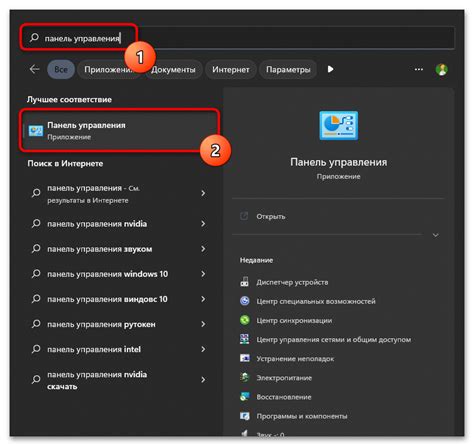
Task: Expand arrow for 'панель управления intel'
Action: (203, 349)
